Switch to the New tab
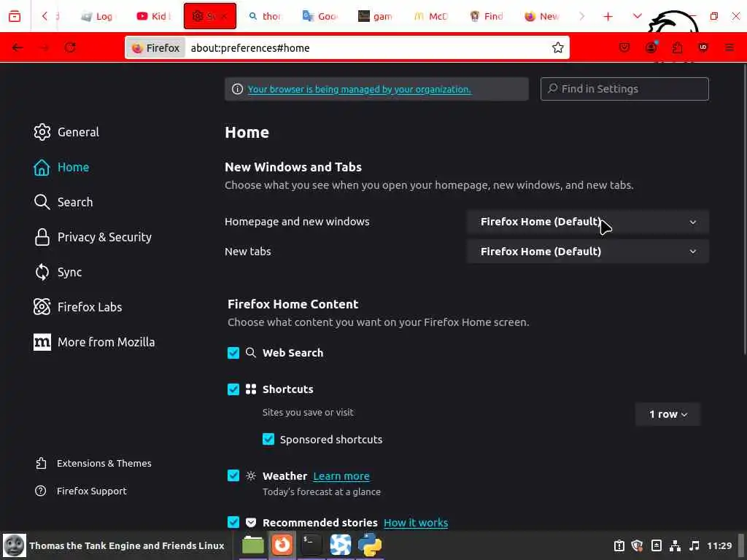The image size is (747, 560). (x=542, y=17)
